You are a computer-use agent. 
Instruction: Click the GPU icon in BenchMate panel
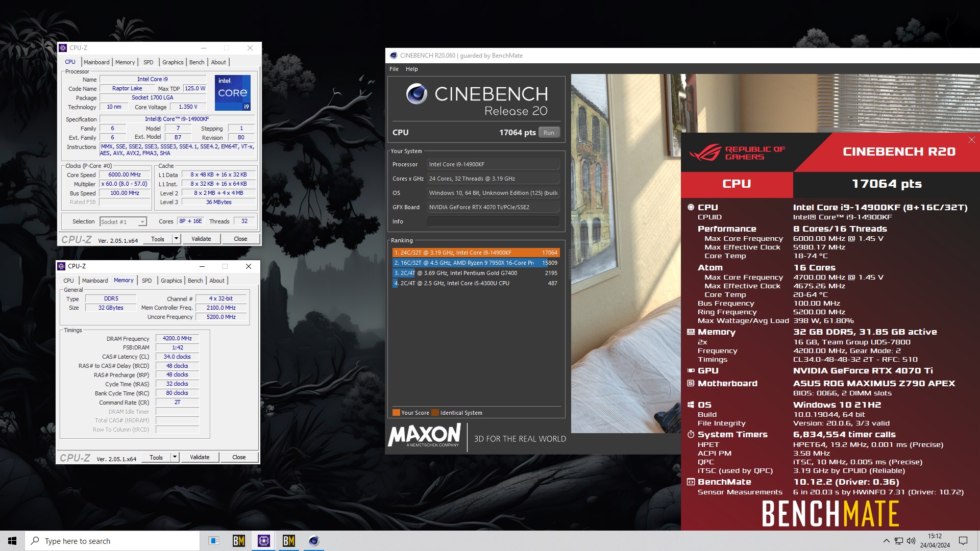click(691, 370)
